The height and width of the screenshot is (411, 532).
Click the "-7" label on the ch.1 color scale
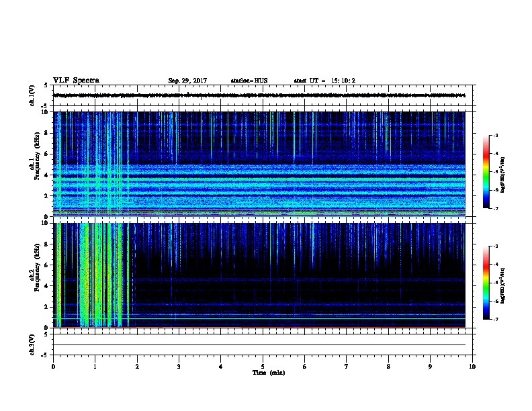[495, 208]
